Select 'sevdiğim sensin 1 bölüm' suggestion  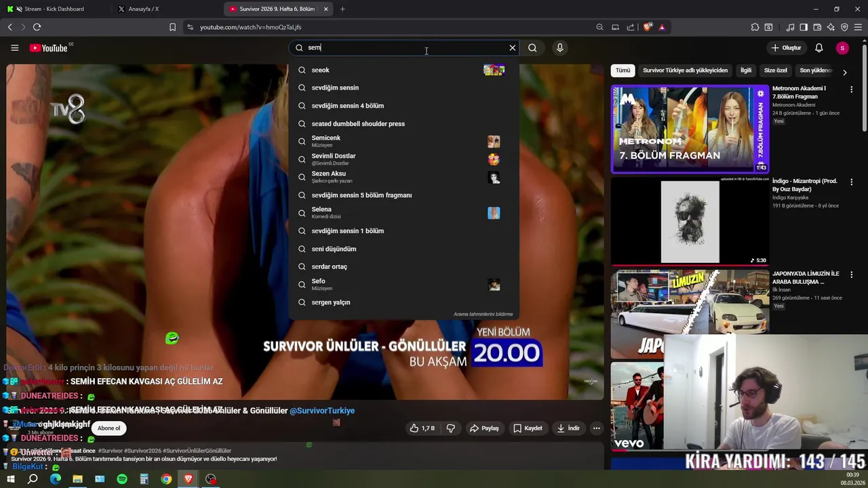tap(403, 231)
